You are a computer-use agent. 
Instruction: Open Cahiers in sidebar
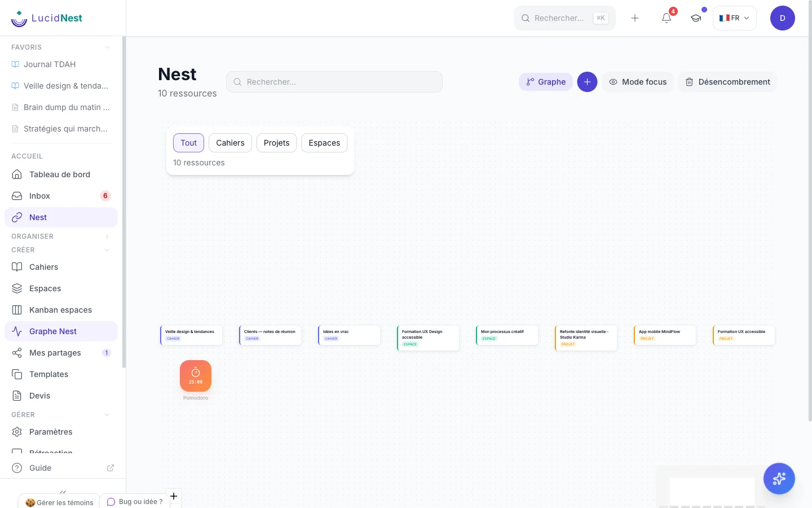[61, 267]
